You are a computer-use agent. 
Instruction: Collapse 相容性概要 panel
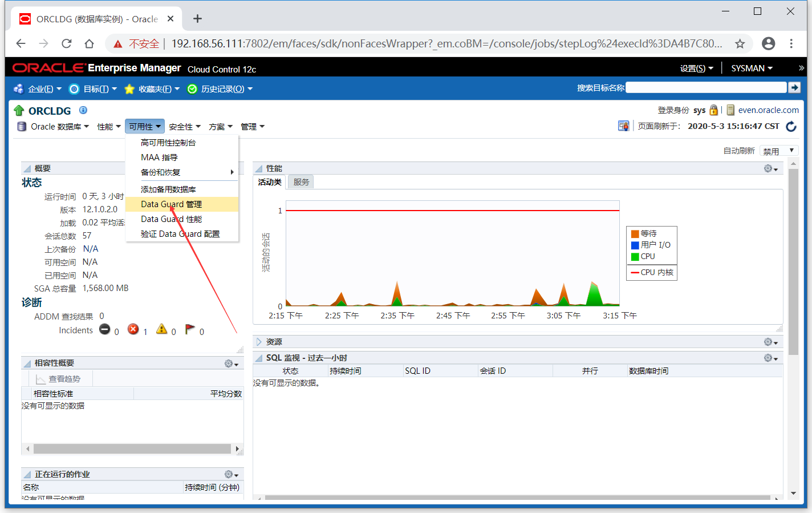click(x=27, y=363)
